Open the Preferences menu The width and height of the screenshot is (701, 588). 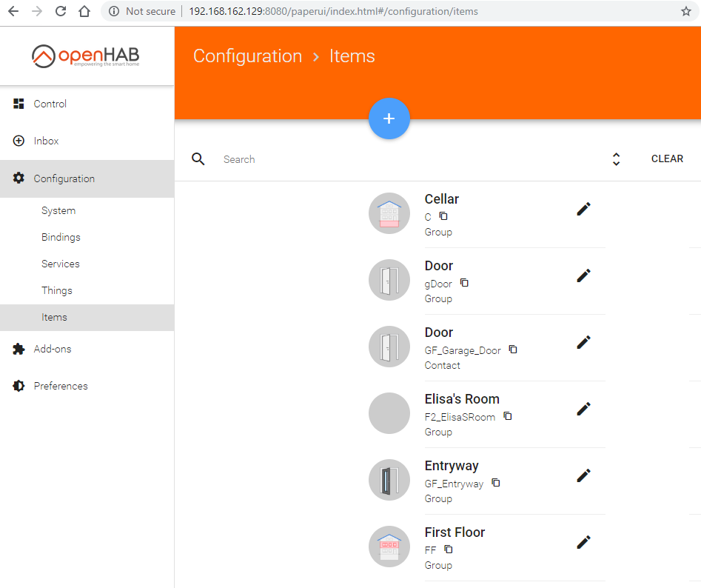coord(87,386)
